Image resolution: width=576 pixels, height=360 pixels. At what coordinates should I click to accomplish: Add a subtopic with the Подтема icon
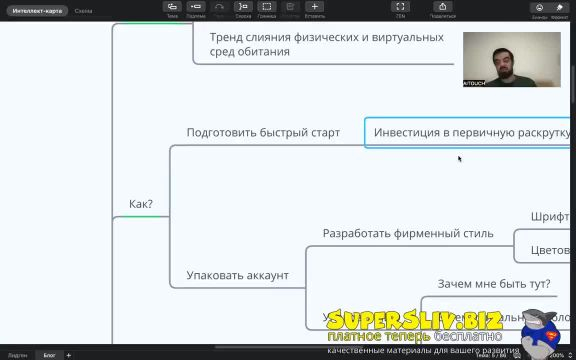point(196,7)
